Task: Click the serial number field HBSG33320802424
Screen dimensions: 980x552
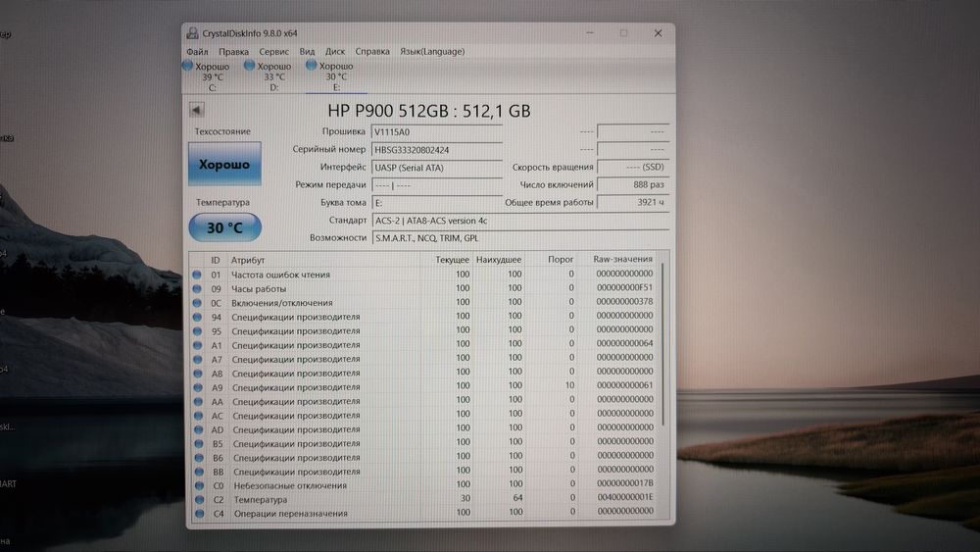Action: [436, 150]
